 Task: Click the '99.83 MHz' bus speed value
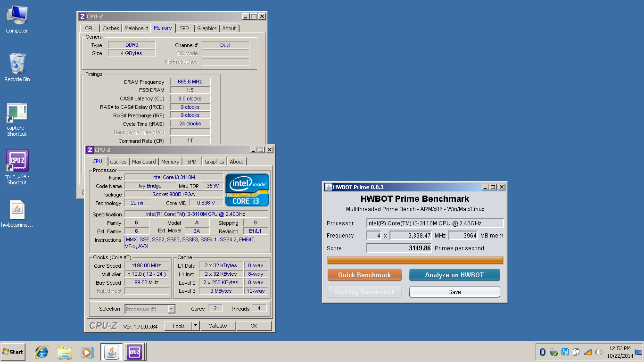147,282
